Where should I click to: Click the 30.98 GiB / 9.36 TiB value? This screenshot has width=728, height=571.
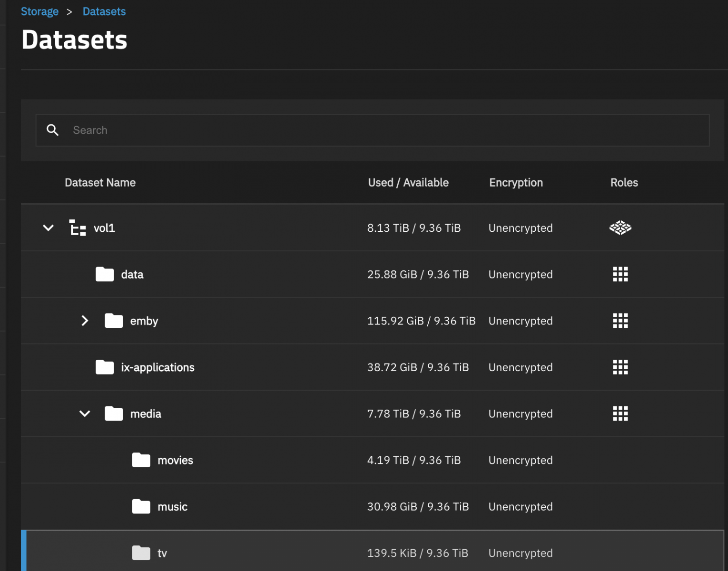coord(418,507)
